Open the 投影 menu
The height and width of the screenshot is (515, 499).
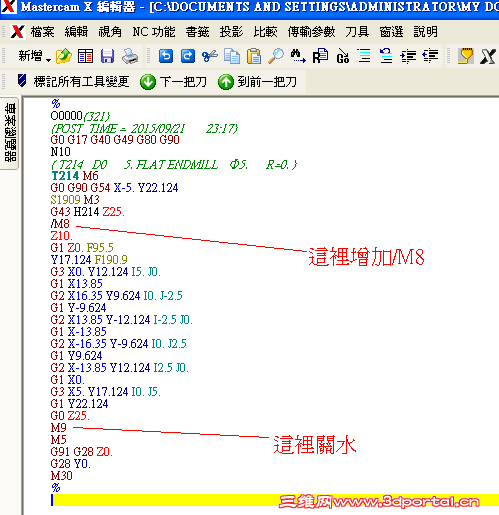click(231, 32)
